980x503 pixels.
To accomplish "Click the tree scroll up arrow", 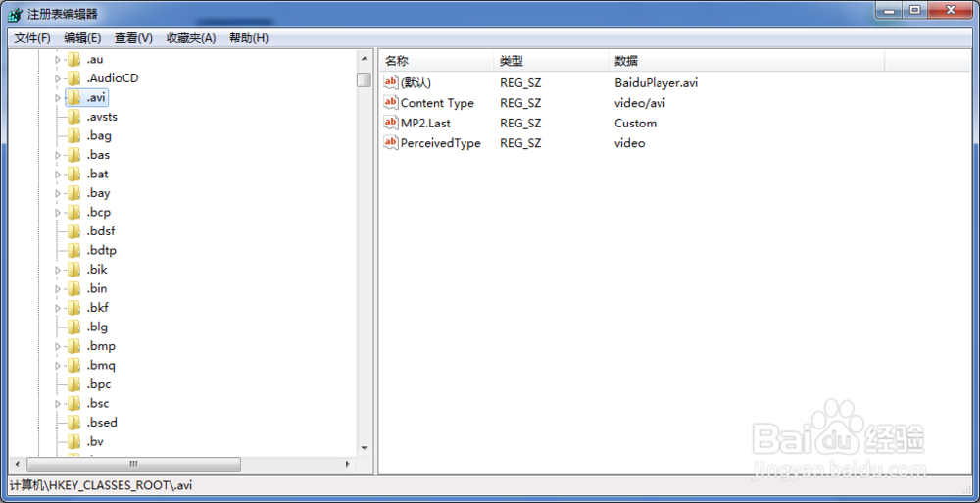I will (x=365, y=58).
